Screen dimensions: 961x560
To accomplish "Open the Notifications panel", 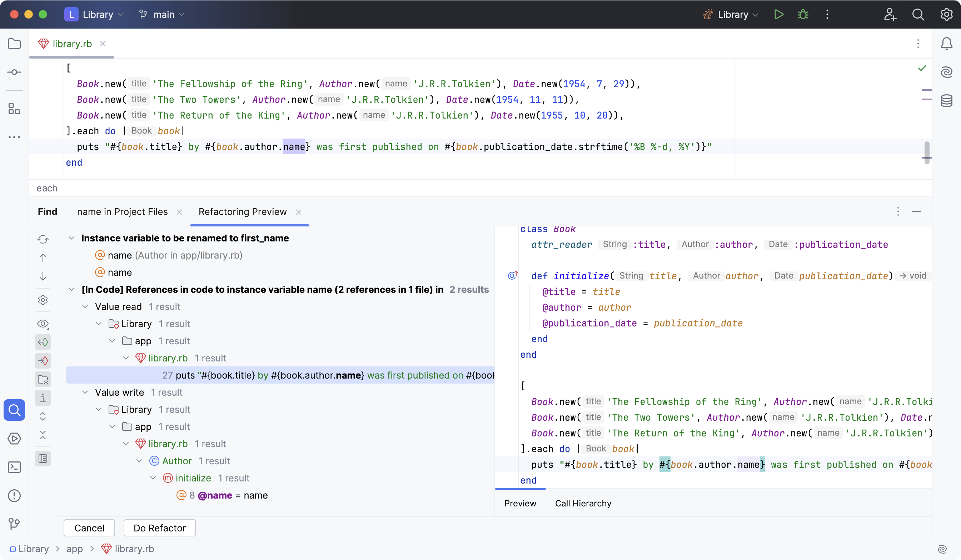I will point(946,44).
